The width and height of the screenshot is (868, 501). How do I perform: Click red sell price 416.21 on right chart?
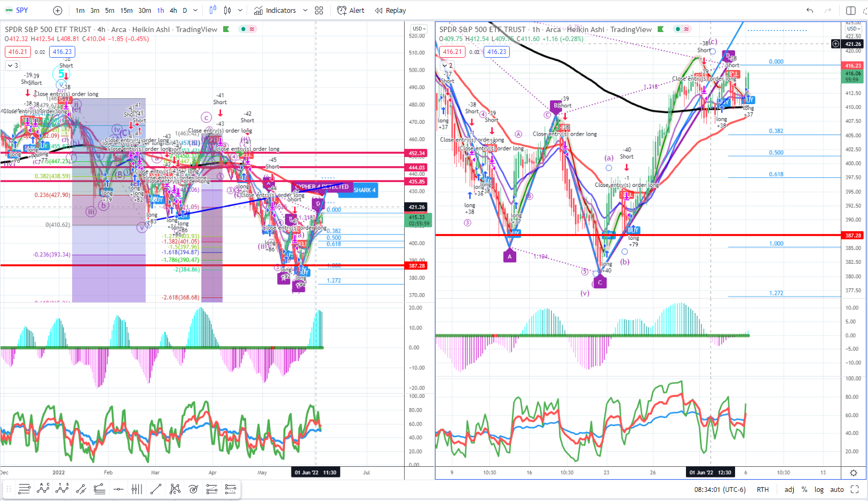click(x=452, y=52)
